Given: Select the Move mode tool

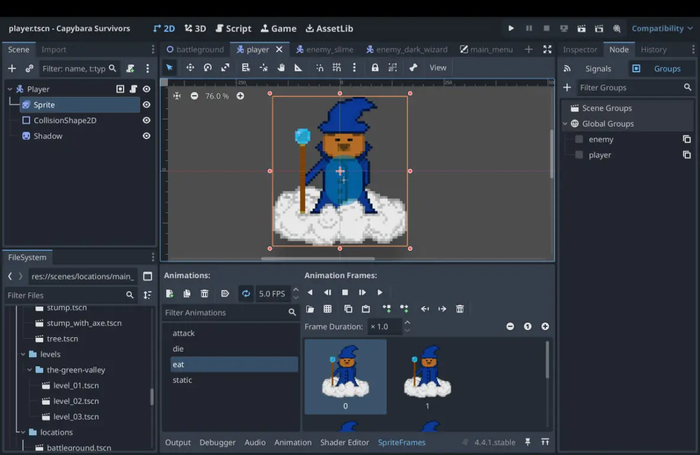Looking at the screenshot, I should pyautogui.click(x=190, y=67).
